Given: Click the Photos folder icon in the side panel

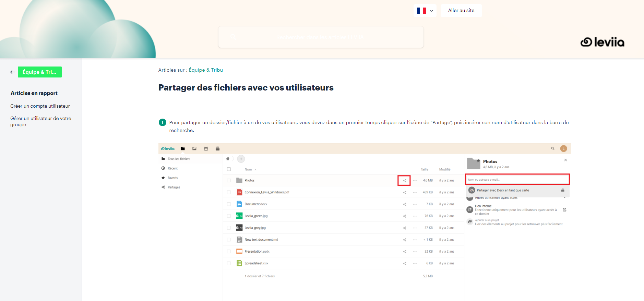Looking at the screenshot, I should coord(474,164).
